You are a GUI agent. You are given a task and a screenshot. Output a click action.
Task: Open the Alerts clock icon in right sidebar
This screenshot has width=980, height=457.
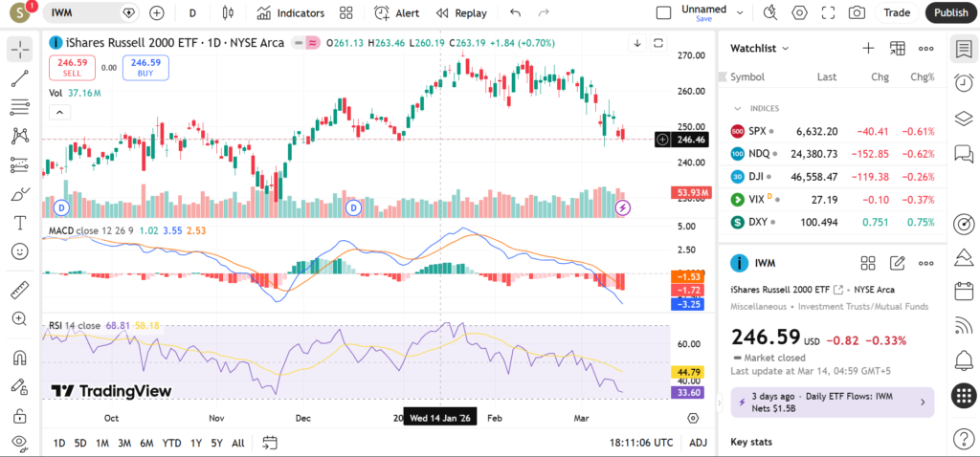pyautogui.click(x=964, y=83)
